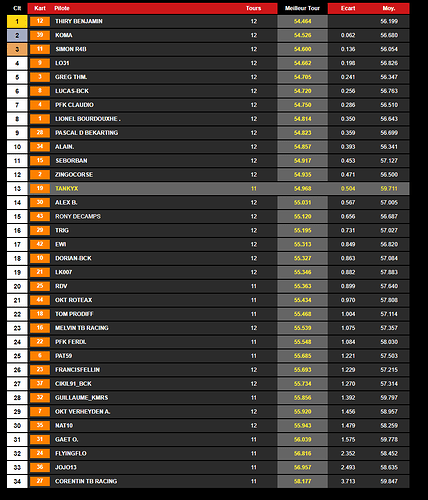Click the yellow first-place position badge
The height and width of the screenshot is (500, 428).
17,22
